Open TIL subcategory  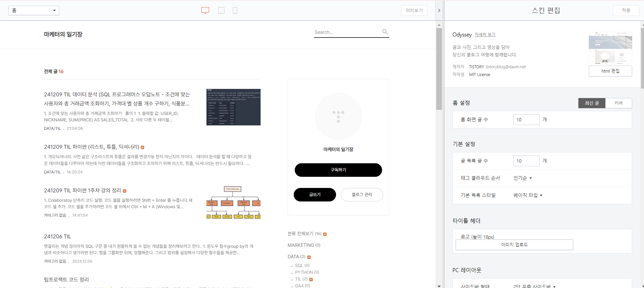click(301, 279)
